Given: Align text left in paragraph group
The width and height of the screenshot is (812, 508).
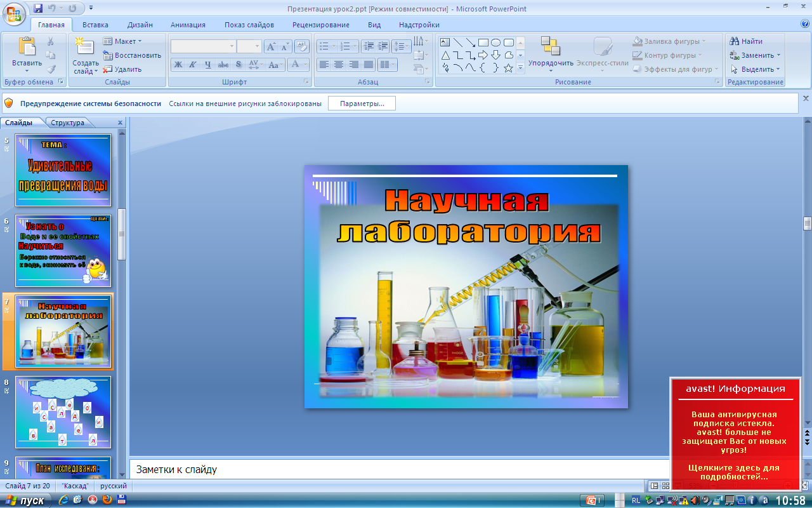Looking at the screenshot, I should coord(324,64).
